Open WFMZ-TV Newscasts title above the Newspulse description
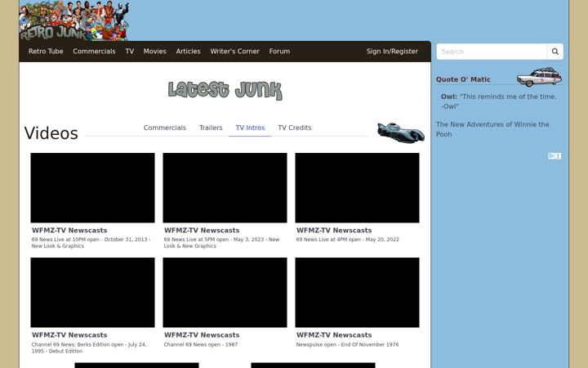Screen dimensions: 588x368 tap(334, 335)
